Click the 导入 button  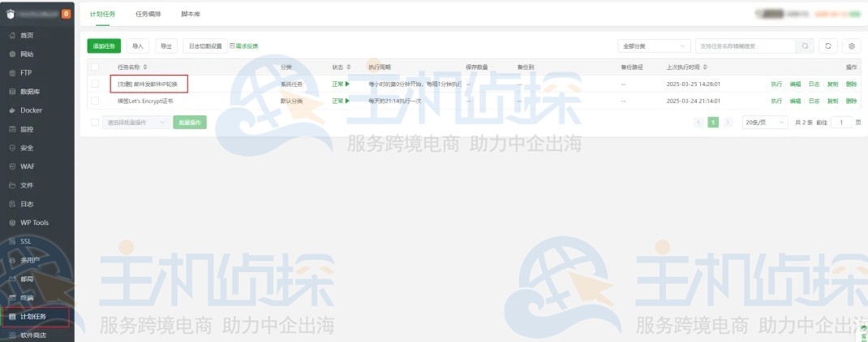138,46
